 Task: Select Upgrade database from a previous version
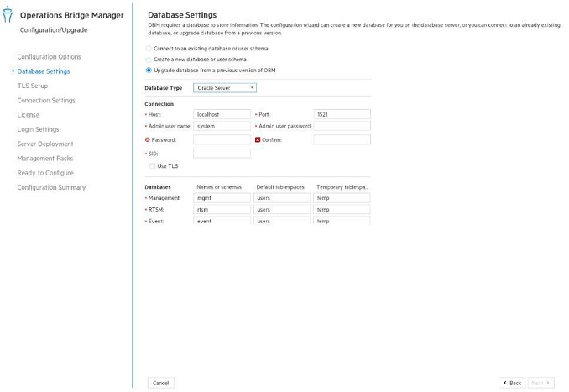point(149,71)
